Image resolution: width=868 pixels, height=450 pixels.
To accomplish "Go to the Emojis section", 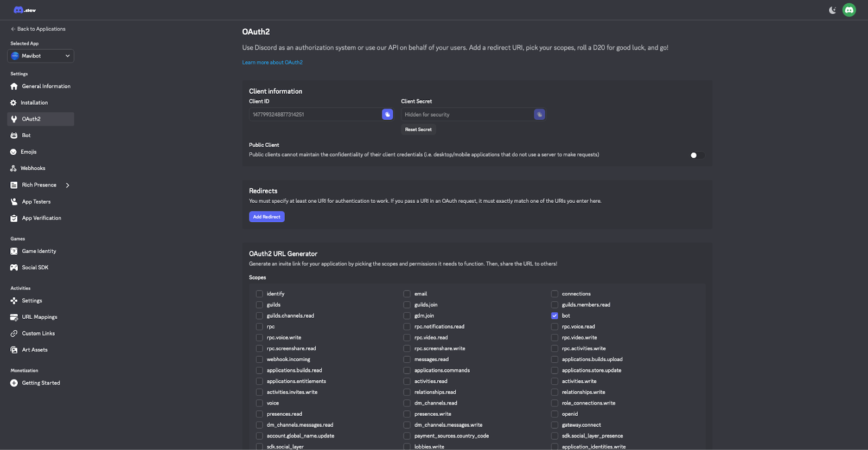I will tap(29, 152).
